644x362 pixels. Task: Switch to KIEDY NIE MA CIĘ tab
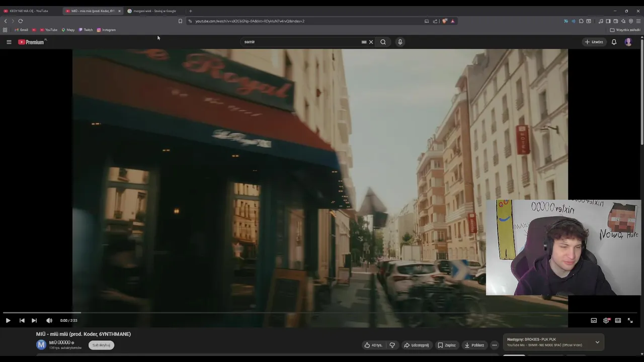(x=30, y=11)
